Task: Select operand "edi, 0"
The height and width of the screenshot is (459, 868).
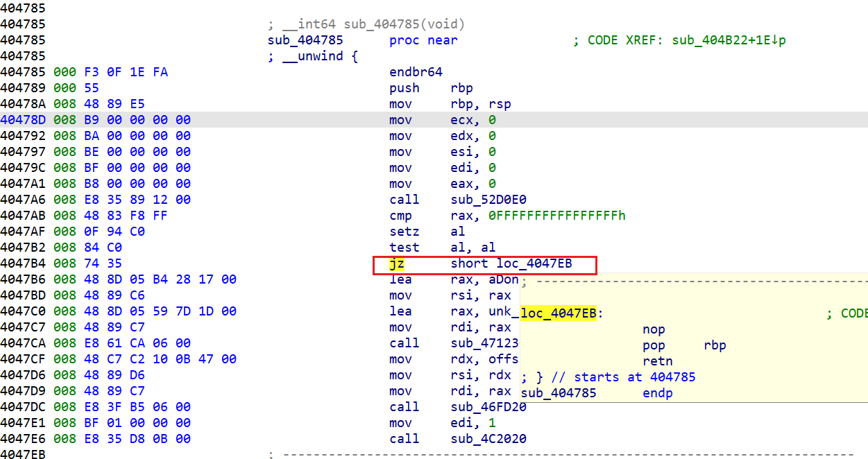Action: coord(473,168)
